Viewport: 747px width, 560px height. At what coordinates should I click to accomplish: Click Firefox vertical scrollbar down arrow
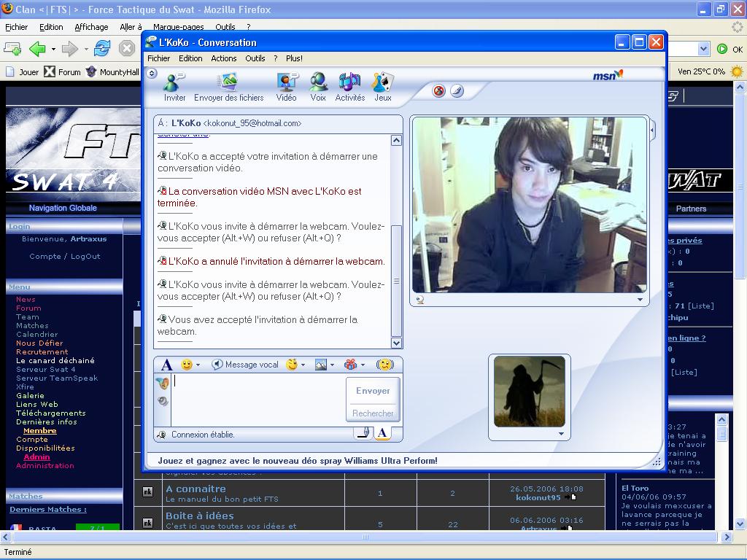pyautogui.click(x=740, y=524)
